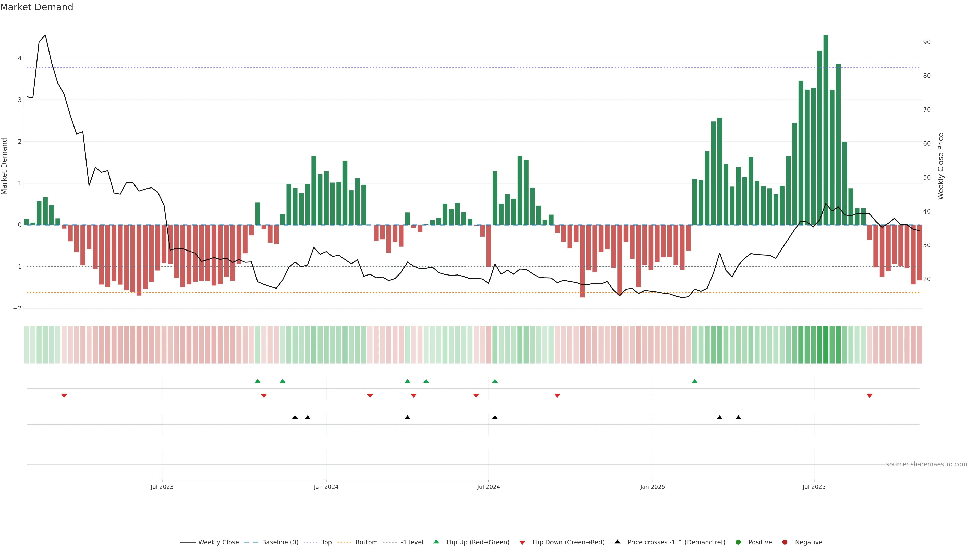Click the darkest green heatmap cell
980x551 pixels.
(826, 345)
